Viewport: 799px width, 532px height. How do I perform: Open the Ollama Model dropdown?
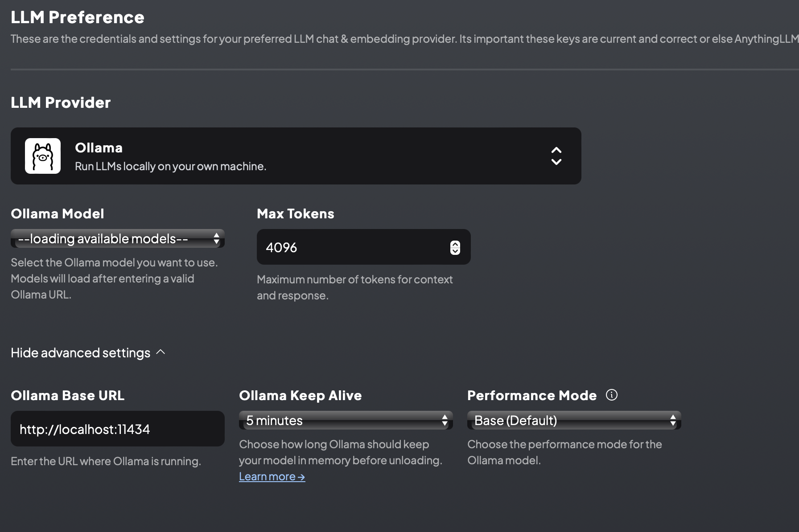click(x=111, y=239)
